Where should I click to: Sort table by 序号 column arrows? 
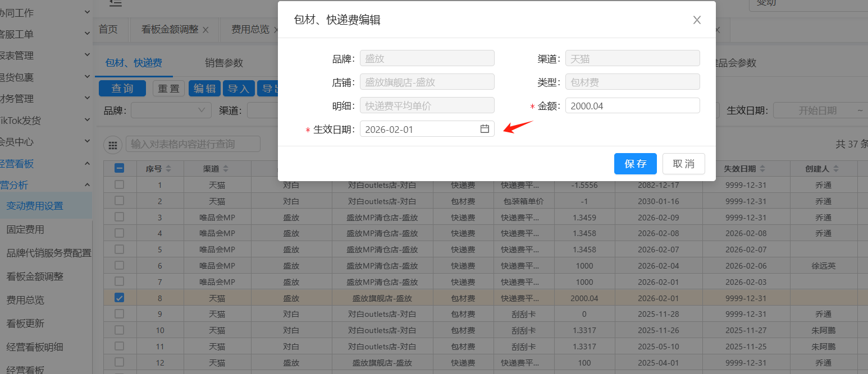point(168,169)
